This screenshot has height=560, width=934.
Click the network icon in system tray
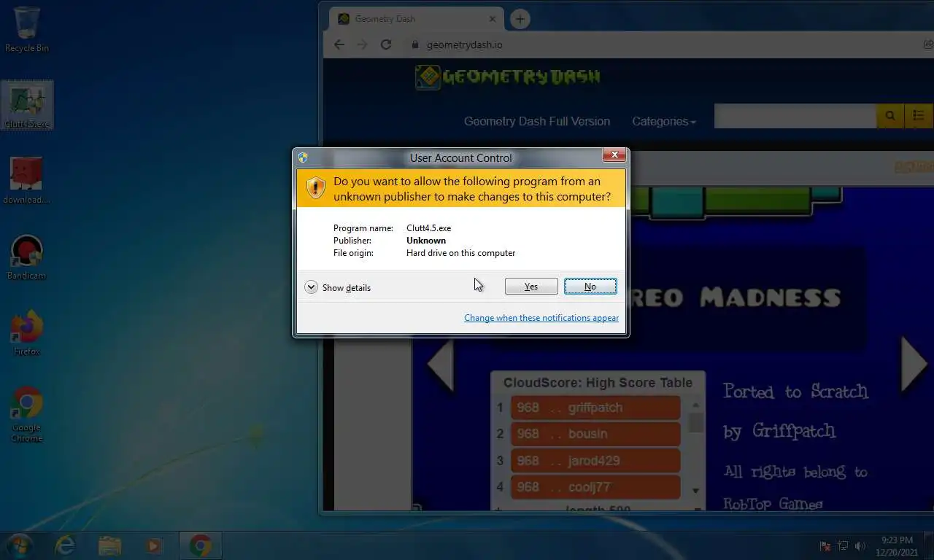click(843, 546)
